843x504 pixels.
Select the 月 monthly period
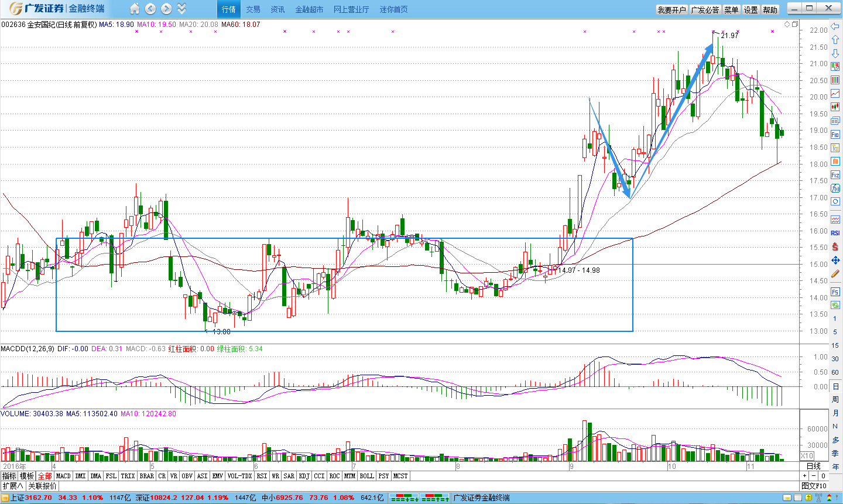[835, 413]
